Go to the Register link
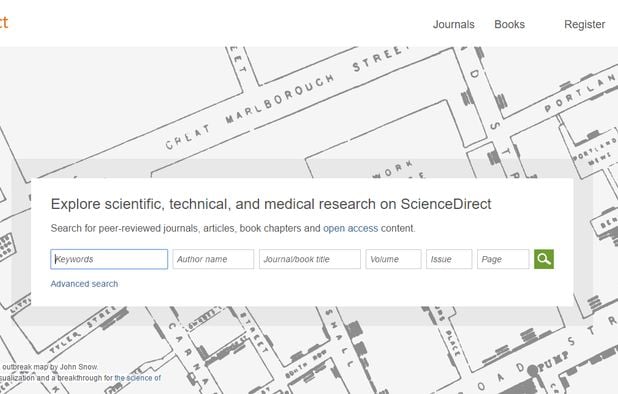Image resolution: width=618 pixels, height=394 pixels. 584,24
